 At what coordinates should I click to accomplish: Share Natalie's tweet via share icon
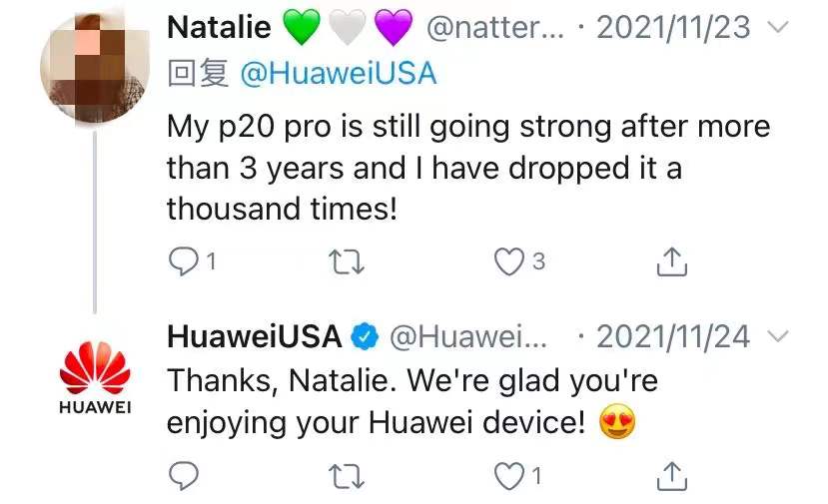(672, 261)
